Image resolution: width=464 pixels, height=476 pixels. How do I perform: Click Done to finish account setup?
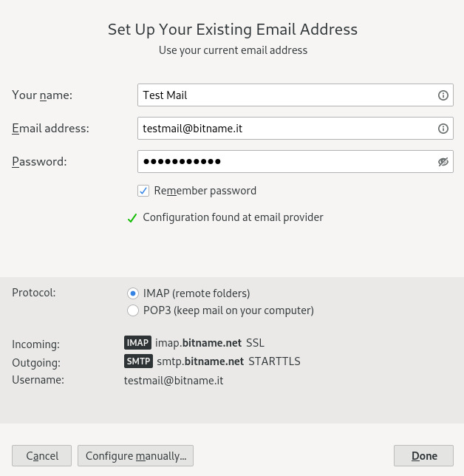423,455
